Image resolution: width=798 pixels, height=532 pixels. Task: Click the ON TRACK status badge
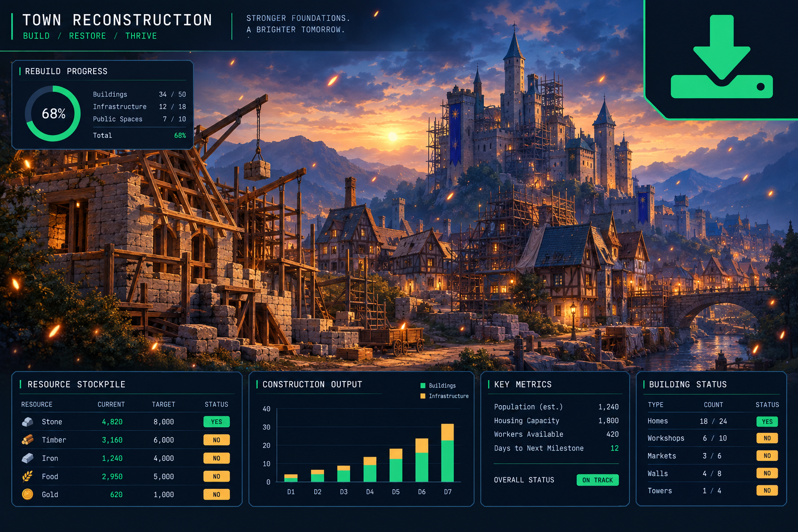pos(597,480)
